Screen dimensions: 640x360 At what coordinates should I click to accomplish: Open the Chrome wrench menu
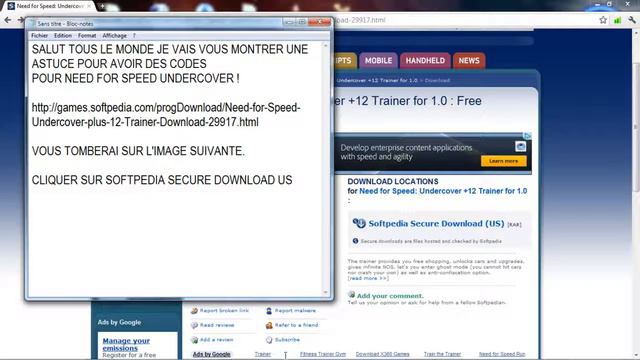click(632, 20)
